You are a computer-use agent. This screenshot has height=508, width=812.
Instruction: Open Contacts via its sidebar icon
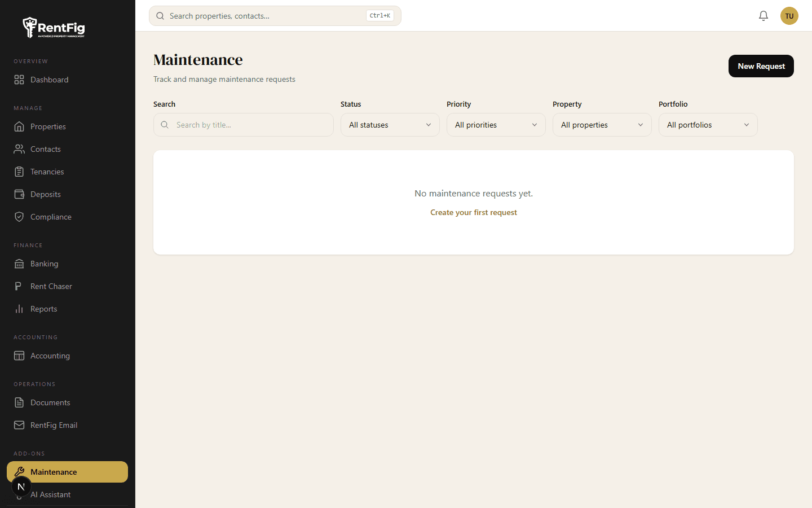click(x=19, y=148)
